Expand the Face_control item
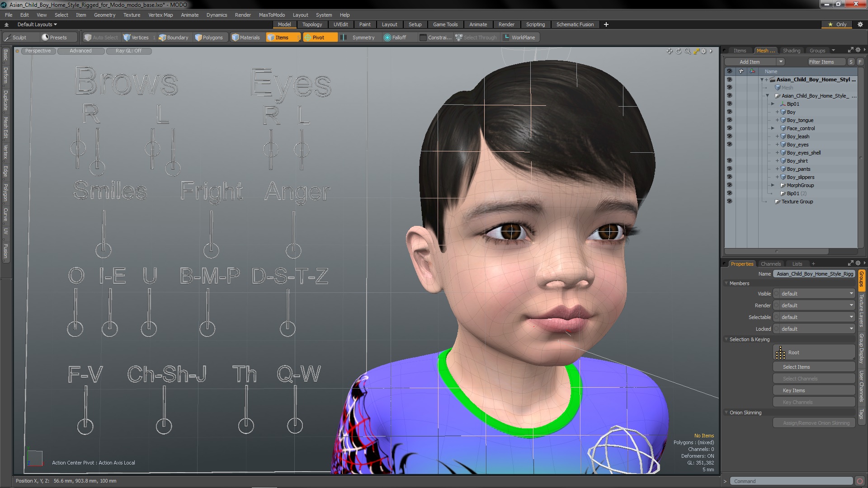Screen dimensions: 868x488 point(773,128)
